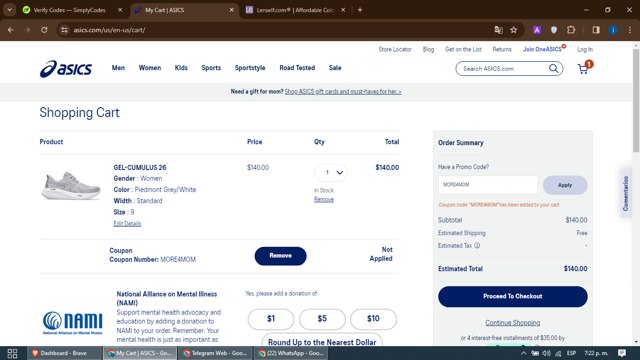
Task: Open the Kids menu
Action: point(181,68)
